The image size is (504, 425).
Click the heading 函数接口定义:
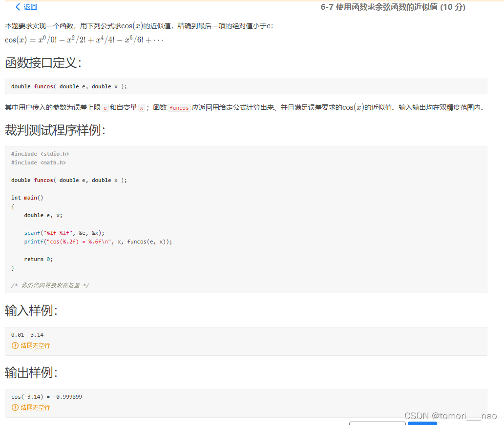43,62
